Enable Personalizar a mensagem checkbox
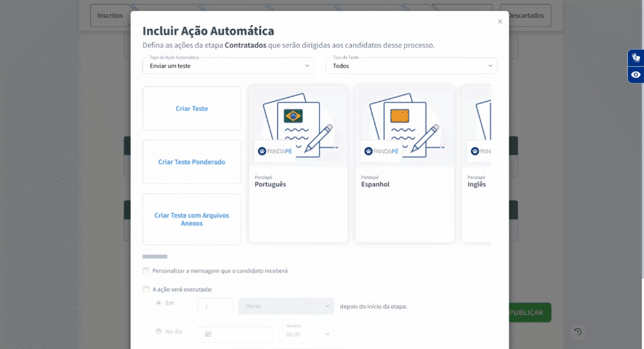Viewport: 644px width, 349px height. [146, 271]
